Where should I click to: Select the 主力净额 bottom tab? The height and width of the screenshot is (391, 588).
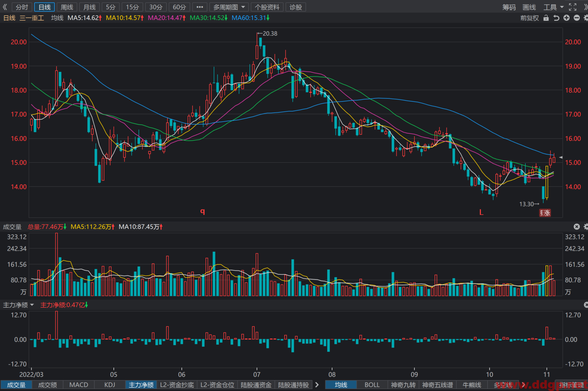141,385
